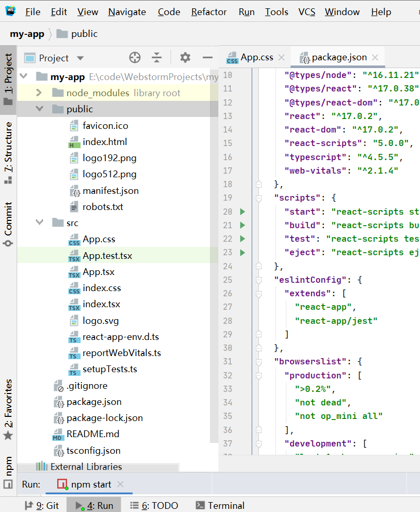Collapse the public folder

pyautogui.click(x=40, y=109)
